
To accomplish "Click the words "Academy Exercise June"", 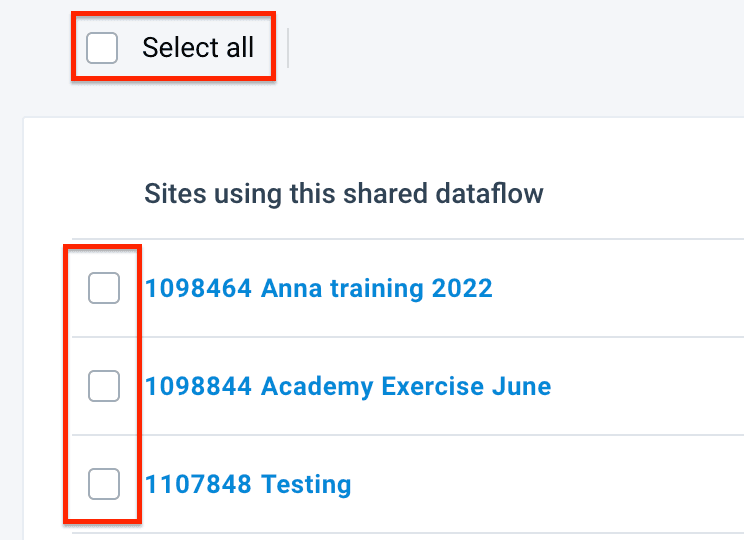I will 406,387.
